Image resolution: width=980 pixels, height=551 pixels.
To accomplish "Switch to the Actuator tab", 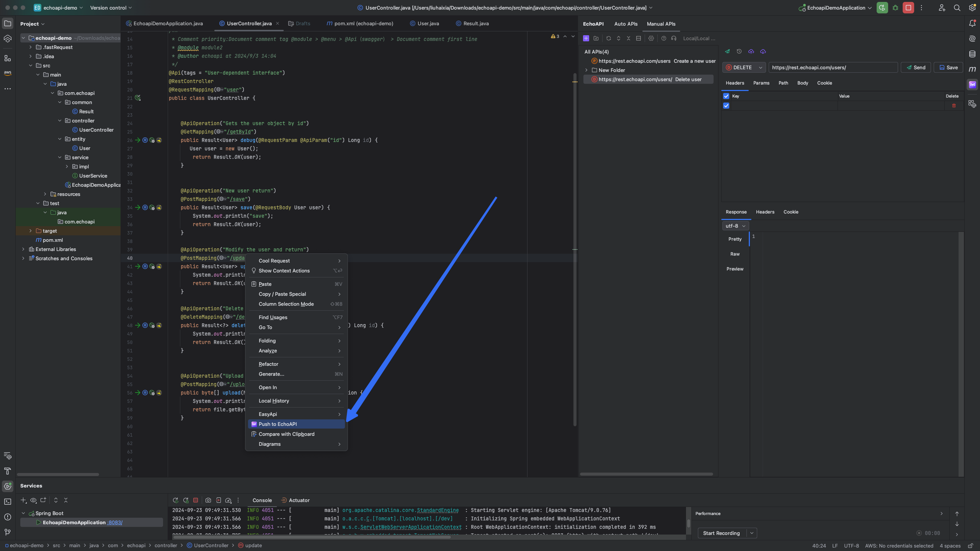I will 296,500.
